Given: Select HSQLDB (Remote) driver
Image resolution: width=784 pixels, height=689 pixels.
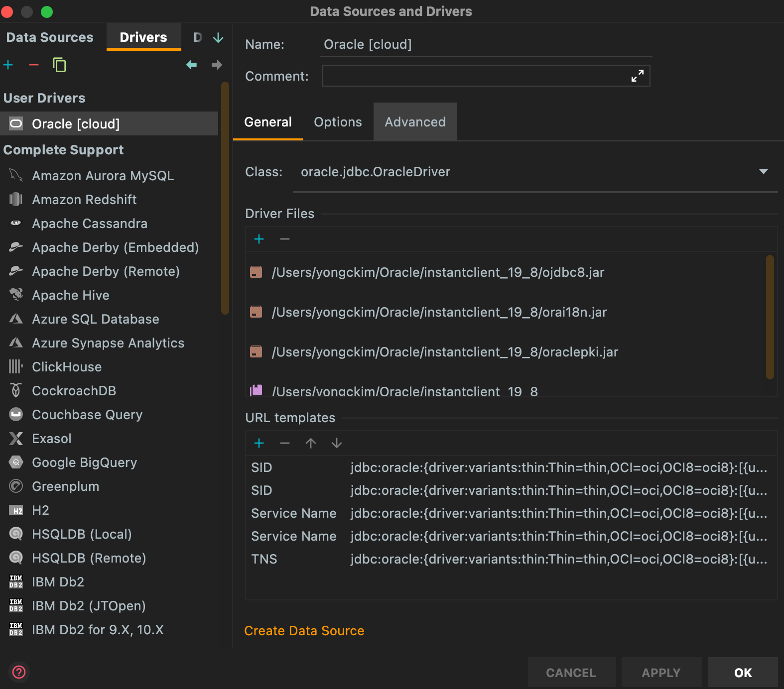Looking at the screenshot, I should [x=109, y=558].
